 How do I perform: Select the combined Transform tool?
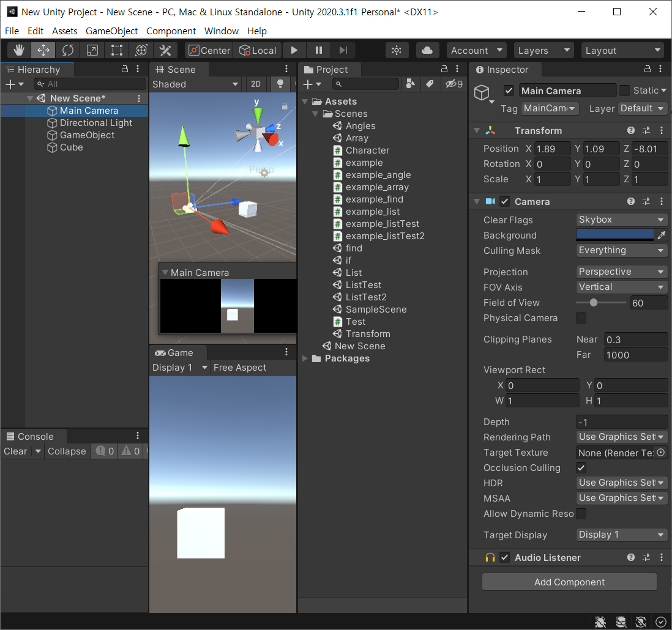coord(141,51)
